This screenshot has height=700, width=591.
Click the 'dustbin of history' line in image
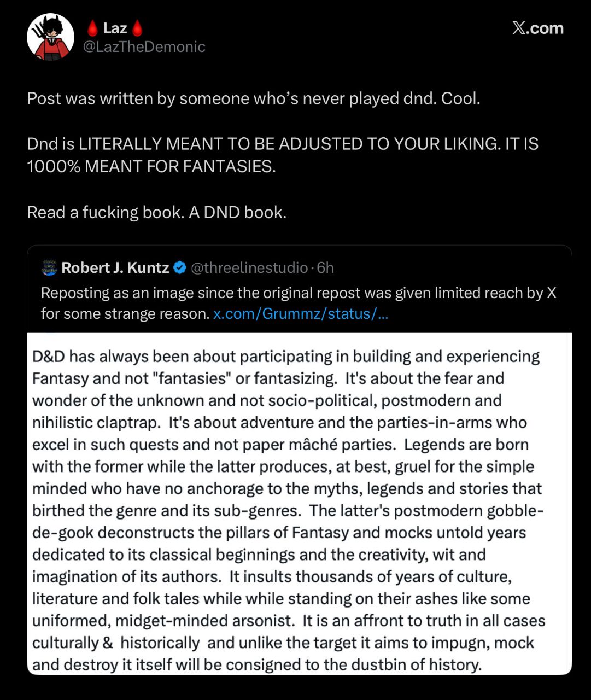coord(257,664)
